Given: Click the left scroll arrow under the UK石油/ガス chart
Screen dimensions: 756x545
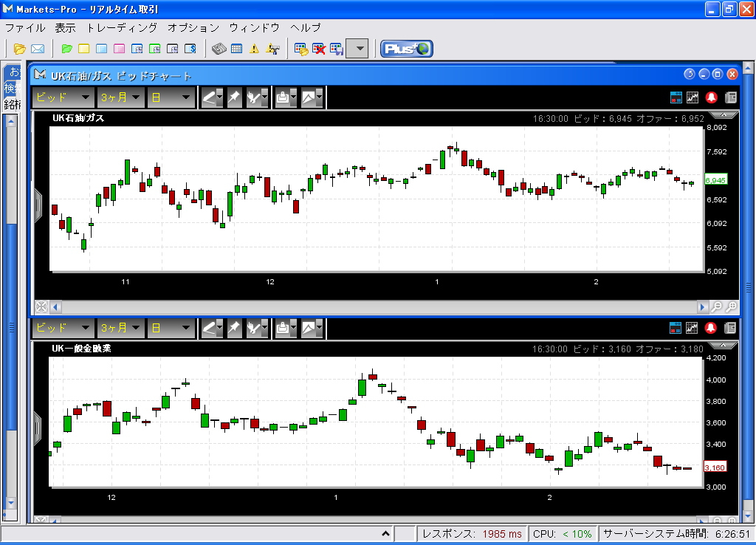Looking at the screenshot, I should click(55, 306).
